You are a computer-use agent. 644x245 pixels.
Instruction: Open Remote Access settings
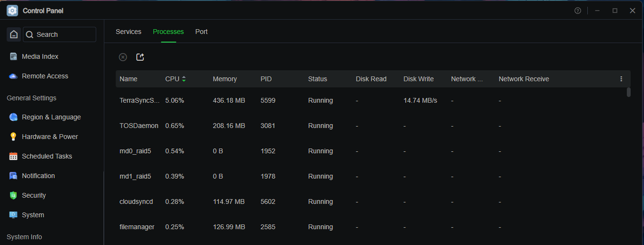45,76
